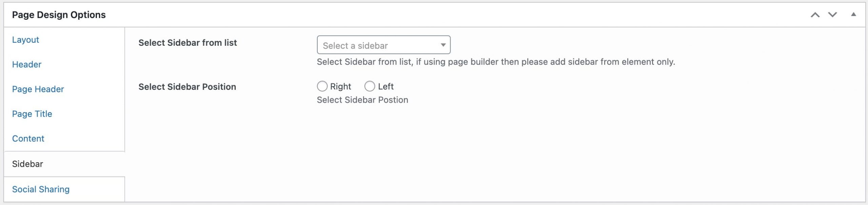Click the Select Sidebar from list label
The image size is (868, 205).
(188, 43)
